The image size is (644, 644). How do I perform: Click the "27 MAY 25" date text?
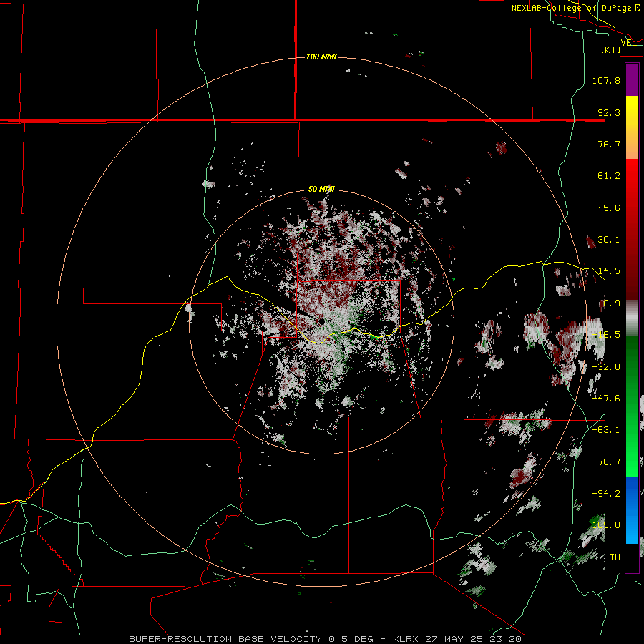coord(454,639)
